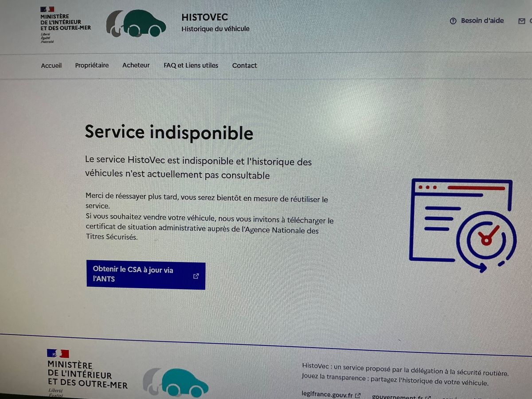Open the legifrance.gouv.fr footer link
This screenshot has width=532, height=399.
327,395
